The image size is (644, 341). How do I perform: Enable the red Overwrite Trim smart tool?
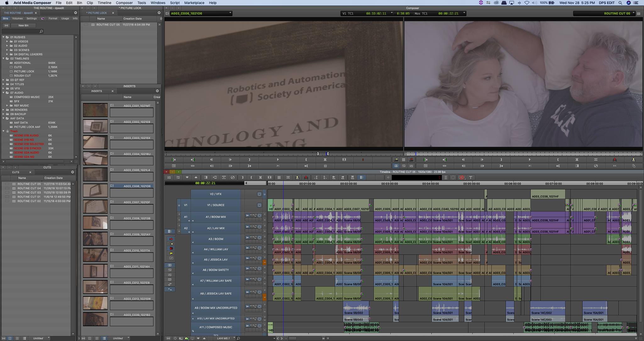(171, 249)
